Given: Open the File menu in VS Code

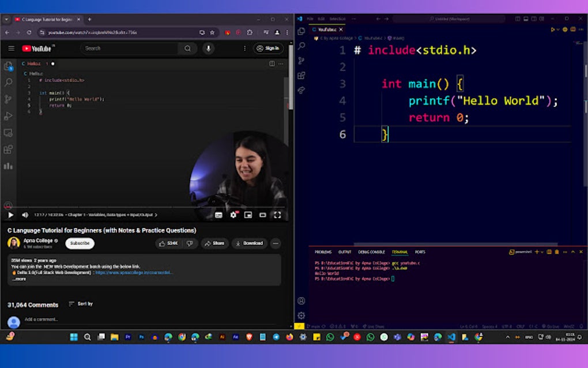Looking at the screenshot, I should 310,19.
